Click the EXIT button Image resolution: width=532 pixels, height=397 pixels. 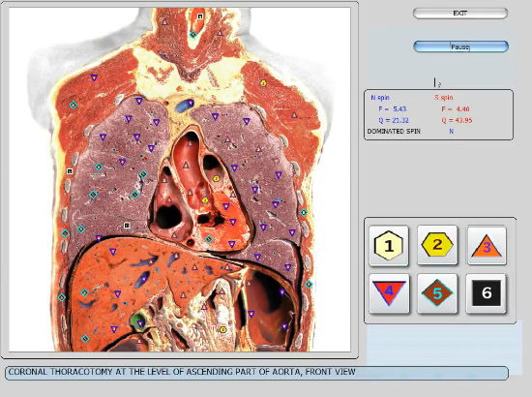tap(460, 14)
